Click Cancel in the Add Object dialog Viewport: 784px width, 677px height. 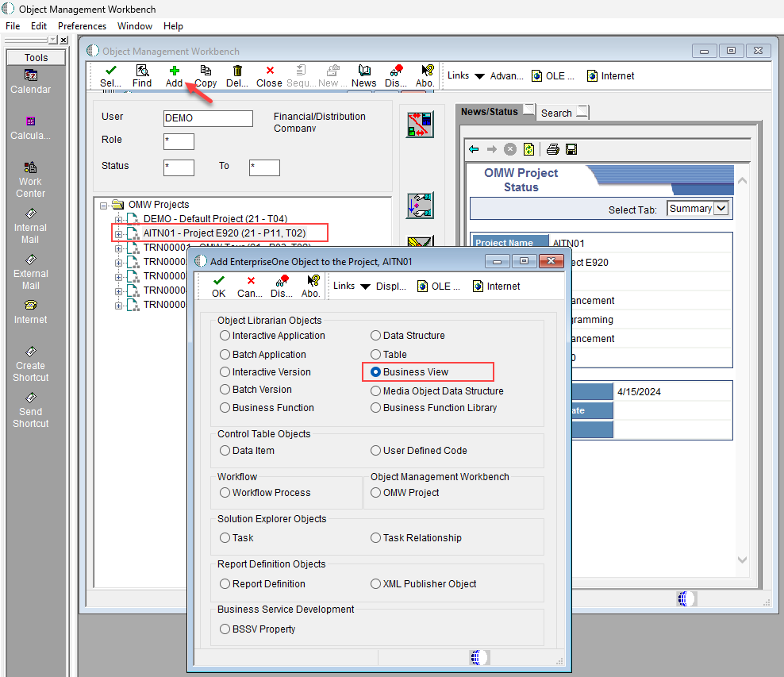pos(250,287)
